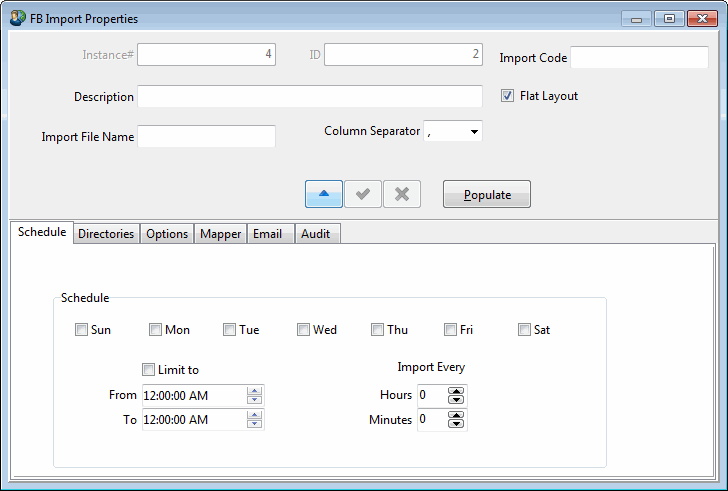Increase the From time with up spinner
The width and height of the screenshot is (728, 491).
[254, 391]
